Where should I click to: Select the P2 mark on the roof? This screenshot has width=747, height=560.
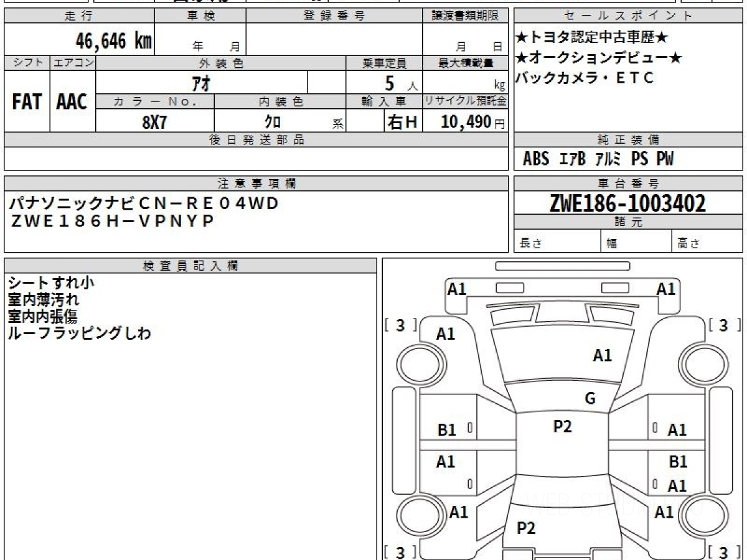tap(562, 427)
